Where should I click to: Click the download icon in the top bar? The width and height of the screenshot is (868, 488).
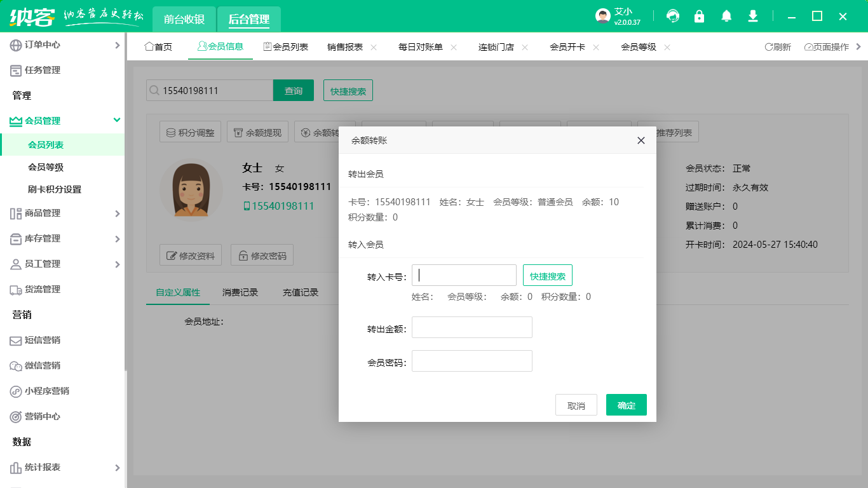pos(753,16)
